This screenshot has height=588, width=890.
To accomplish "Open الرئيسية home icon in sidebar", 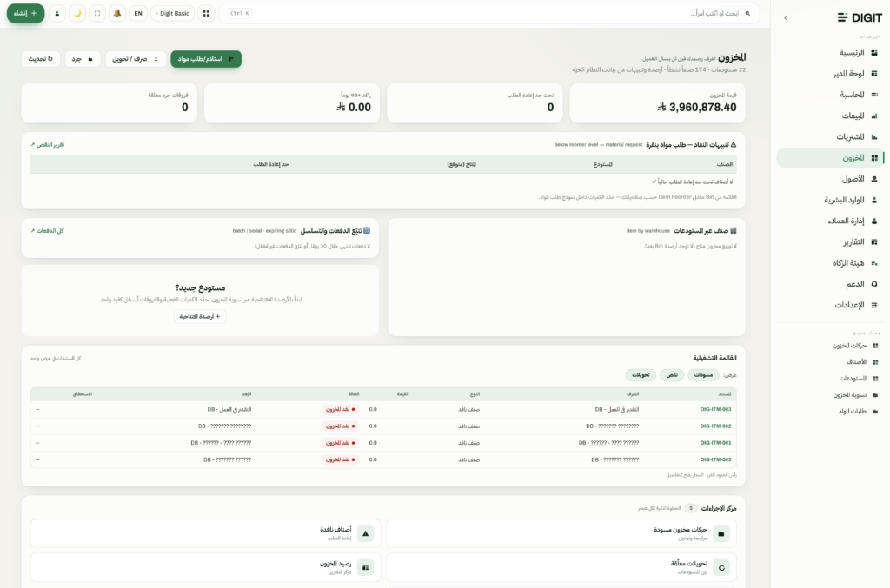I will click(x=874, y=53).
